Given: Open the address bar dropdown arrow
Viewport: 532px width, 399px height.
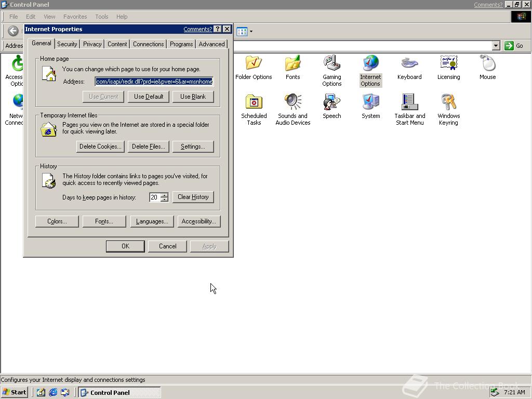Looking at the screenshot, I should coord(496,46).
